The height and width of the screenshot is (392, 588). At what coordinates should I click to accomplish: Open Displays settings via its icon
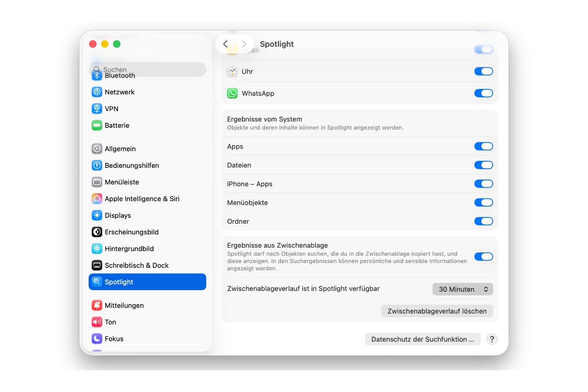(97, 215)
